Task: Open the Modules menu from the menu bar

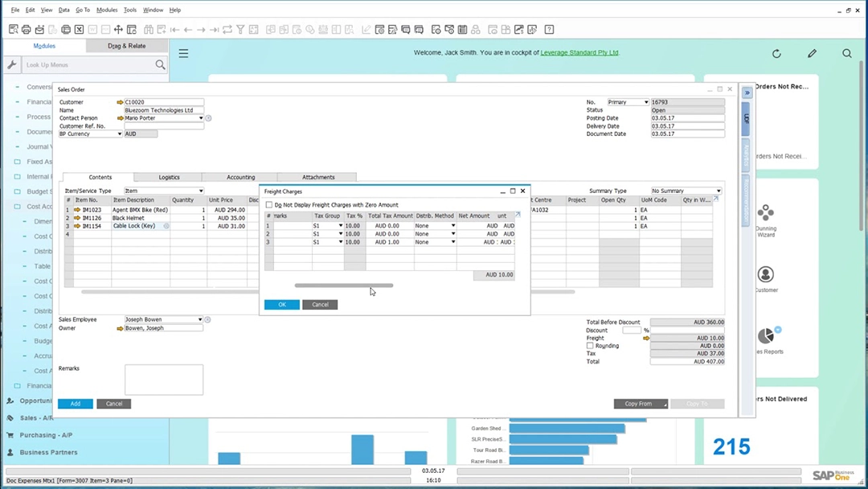Action: [x=107, y=10]
